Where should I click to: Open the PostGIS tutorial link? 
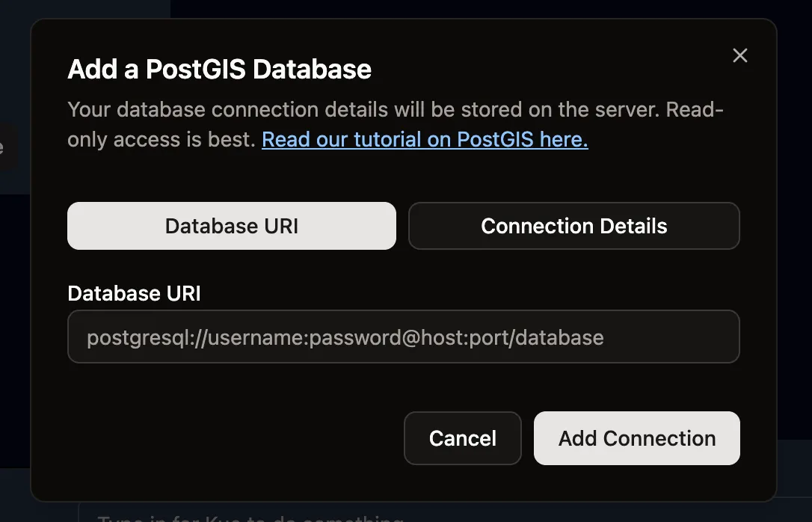425,139
